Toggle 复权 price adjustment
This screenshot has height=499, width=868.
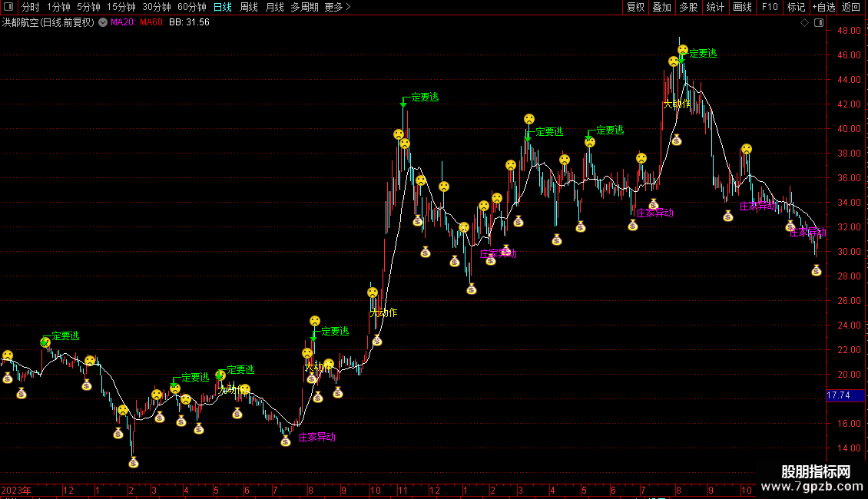coord(636,7)
